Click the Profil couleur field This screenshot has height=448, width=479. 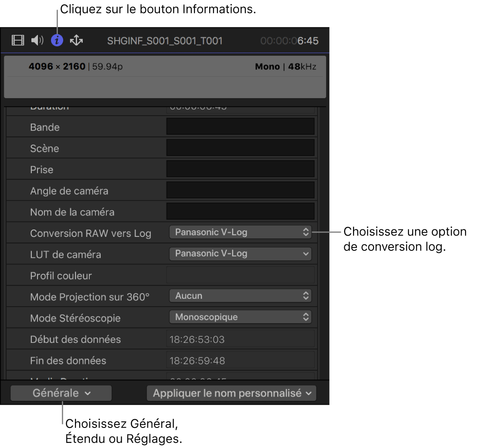point(240,275)
